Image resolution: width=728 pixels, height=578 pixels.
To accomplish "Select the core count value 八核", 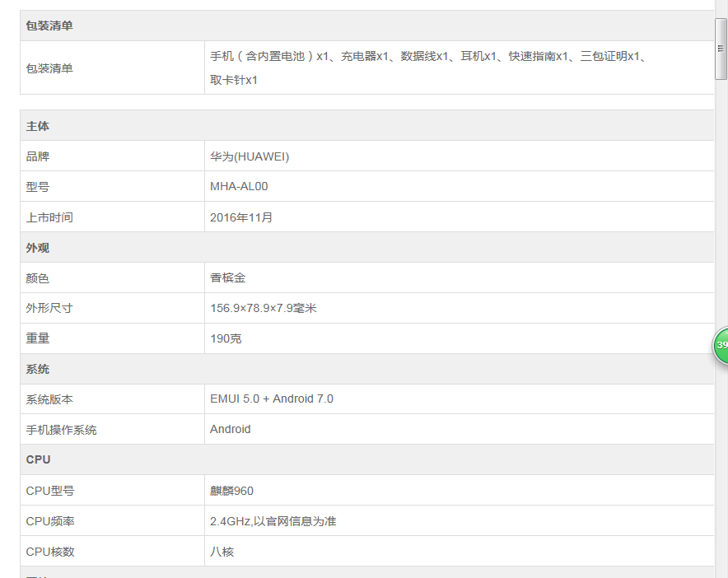I will coord(222,552).
